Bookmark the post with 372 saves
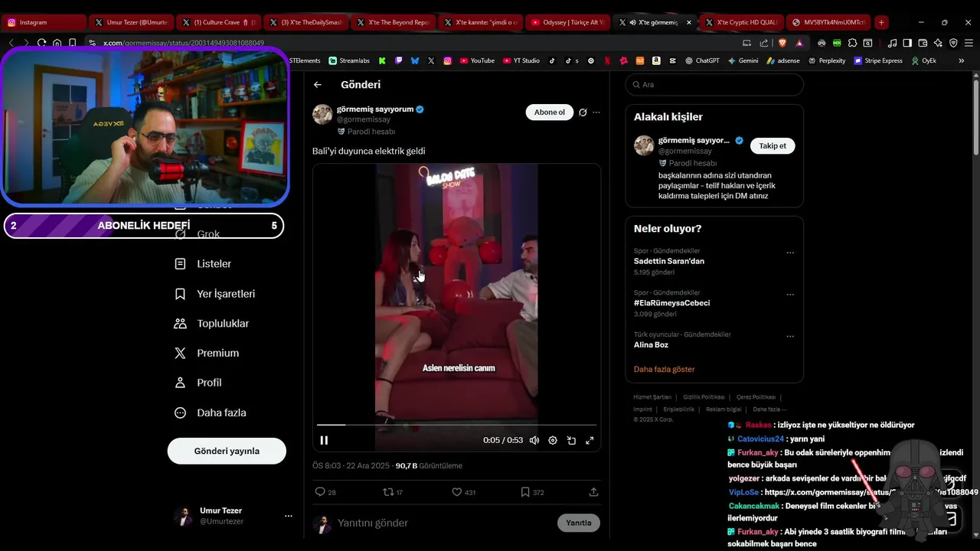The image size is (980, 551). 532,492
